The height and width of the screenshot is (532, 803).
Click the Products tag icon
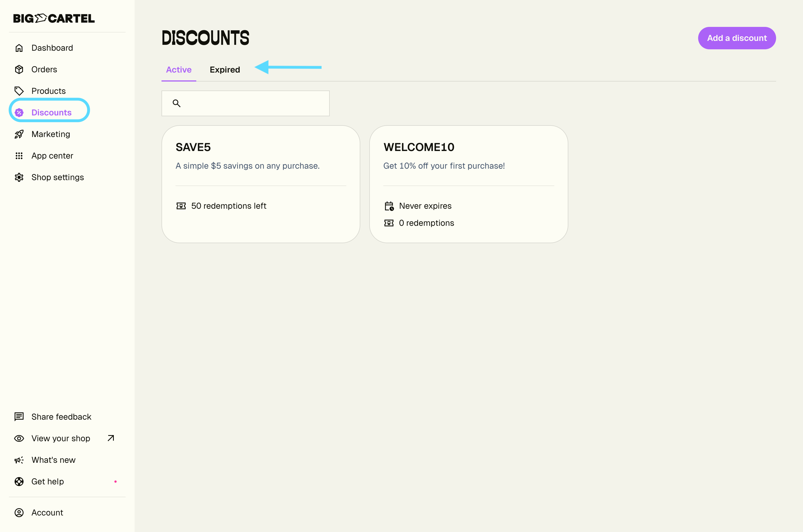point(19,91)
